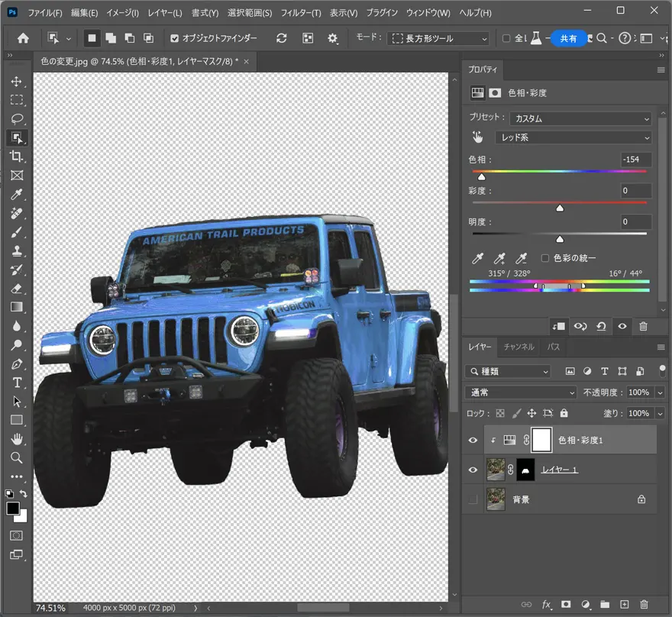Select the Lasso tool
Viewport: 672px width, 617px height.
tap(16, 118)
